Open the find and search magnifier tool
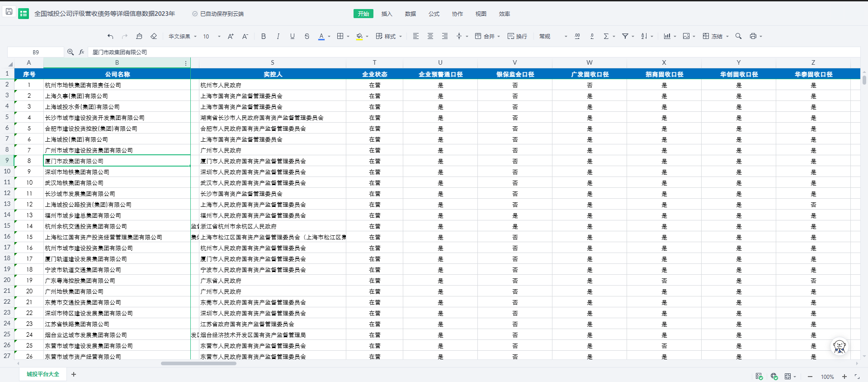The image size is (868, 382). (x=738, y=36)
